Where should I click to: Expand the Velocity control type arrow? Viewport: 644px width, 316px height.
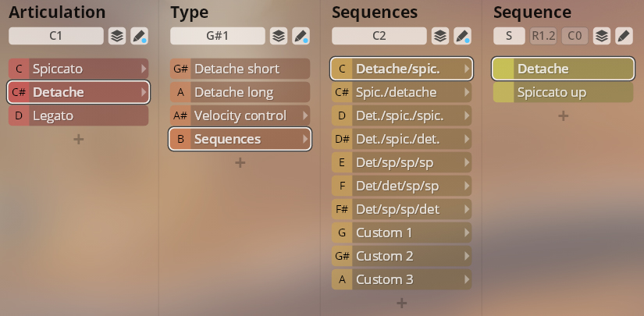coord(304,115)
